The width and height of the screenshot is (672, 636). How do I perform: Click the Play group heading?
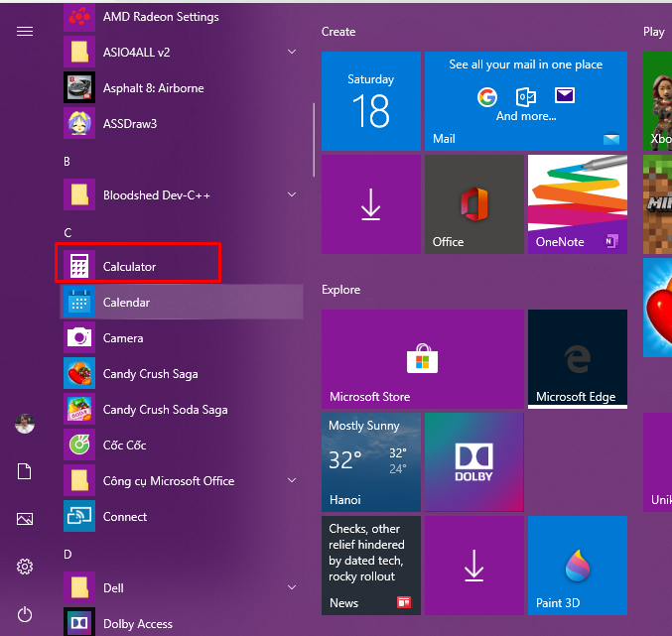pyautogui.click(x=654, y=32)
